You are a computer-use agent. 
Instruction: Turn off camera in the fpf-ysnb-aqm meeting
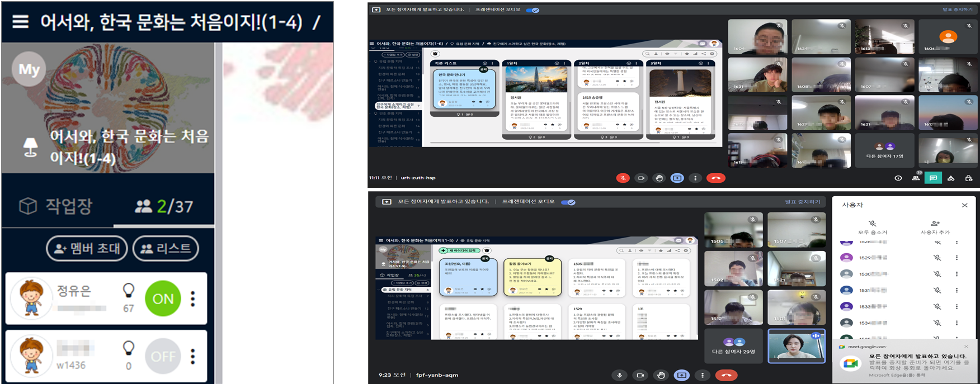coord(640,375)
